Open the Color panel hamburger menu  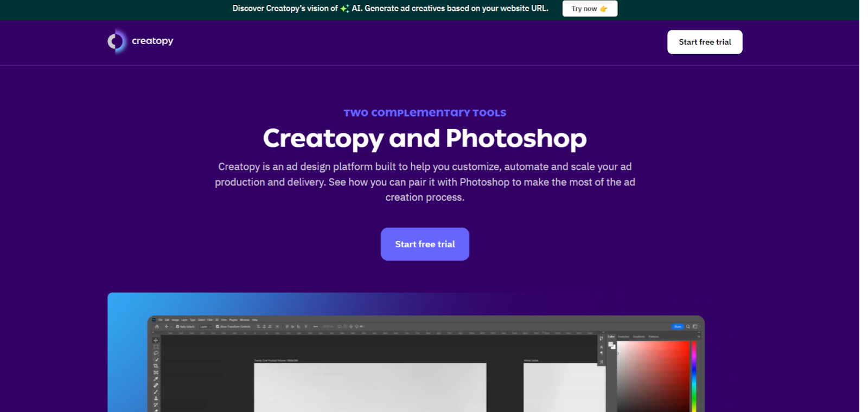click(699, 337)
